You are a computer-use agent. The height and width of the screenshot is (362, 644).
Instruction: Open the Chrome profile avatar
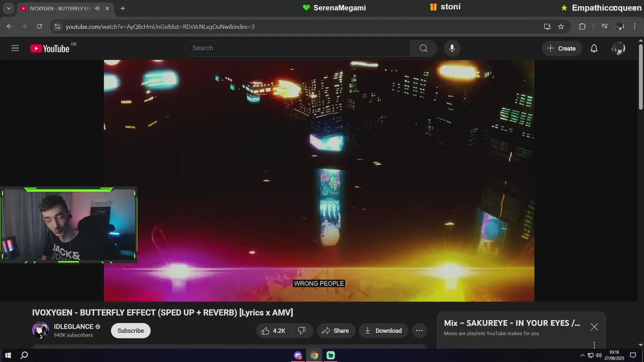[620, 27]
